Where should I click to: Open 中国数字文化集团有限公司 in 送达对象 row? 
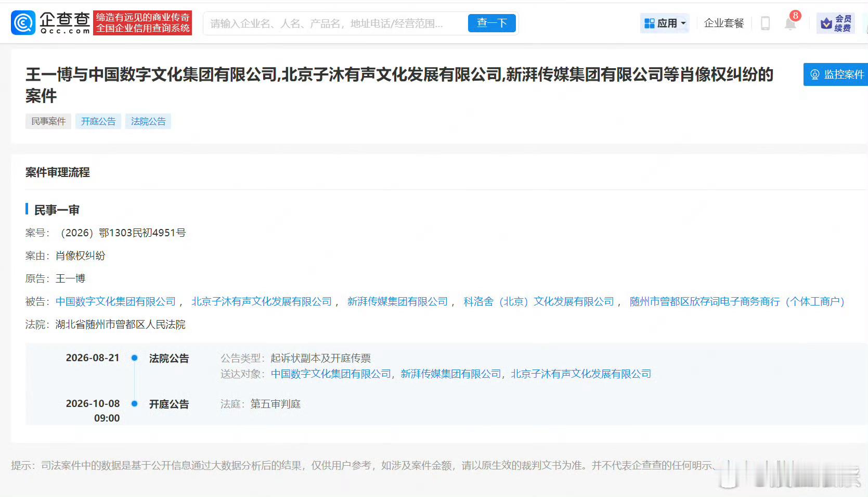331,374
